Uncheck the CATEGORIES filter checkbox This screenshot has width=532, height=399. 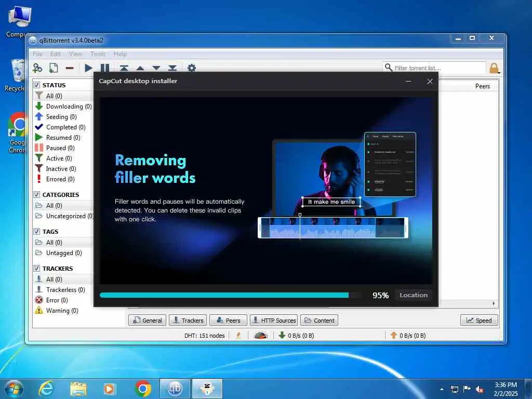37,194
